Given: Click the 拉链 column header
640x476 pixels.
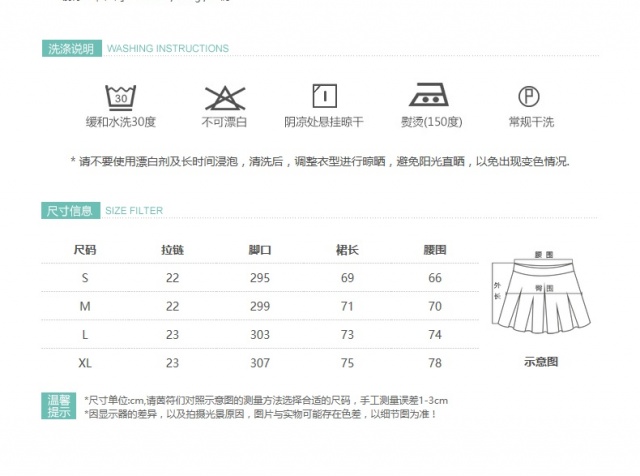Looking at the screenshot, I should click(x=172, y=250).
